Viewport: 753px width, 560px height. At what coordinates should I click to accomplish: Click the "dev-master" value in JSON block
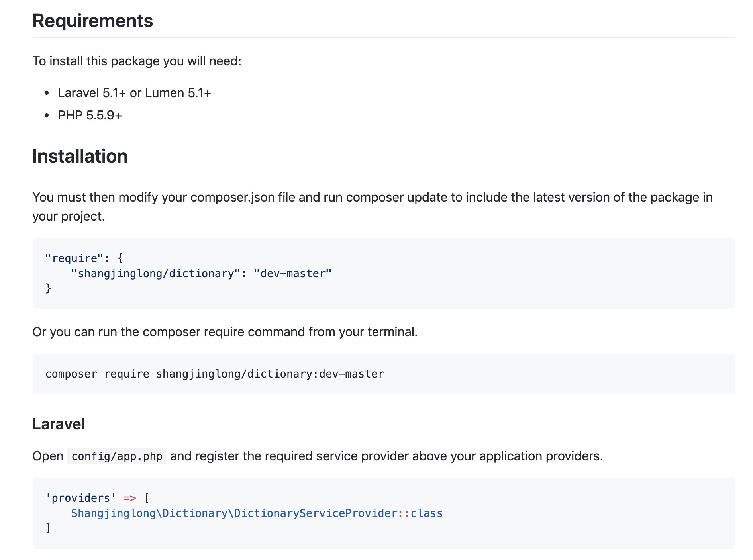click(x=292, y=274)
